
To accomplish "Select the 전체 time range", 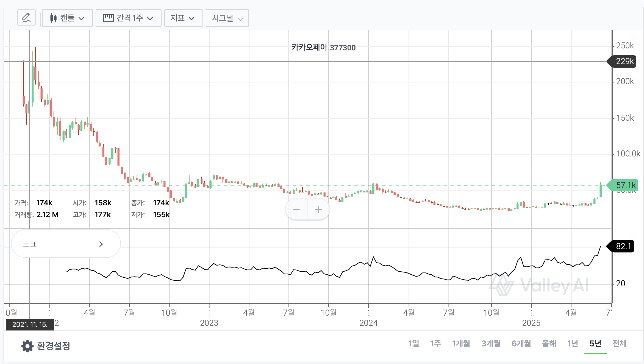I will [x=619, y=343].
